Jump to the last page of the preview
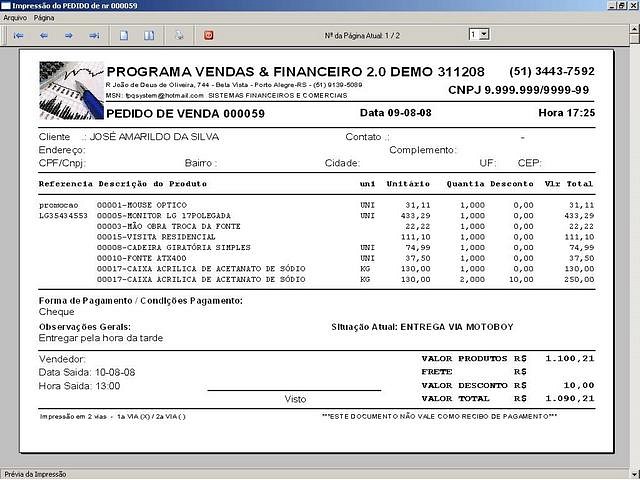This screenshot has height=480, width=640. point(94,35)
